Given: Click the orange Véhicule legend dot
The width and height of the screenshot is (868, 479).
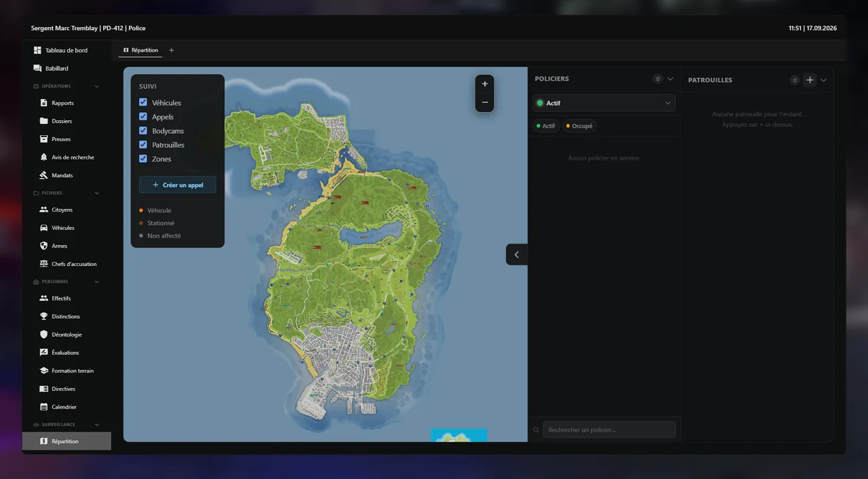Looking at the screenshot, I should [141, 210].
